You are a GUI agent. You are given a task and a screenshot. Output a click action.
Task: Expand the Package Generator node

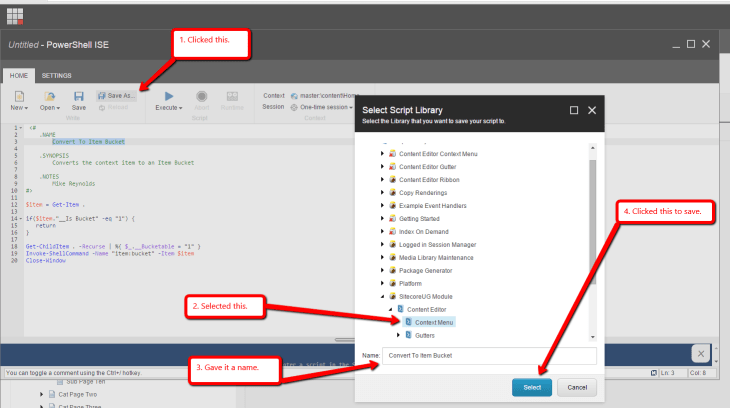(382, 271)
